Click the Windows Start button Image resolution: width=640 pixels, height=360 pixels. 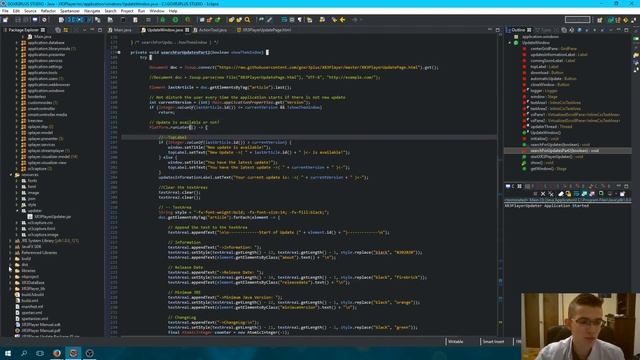[x=8, y=353]
